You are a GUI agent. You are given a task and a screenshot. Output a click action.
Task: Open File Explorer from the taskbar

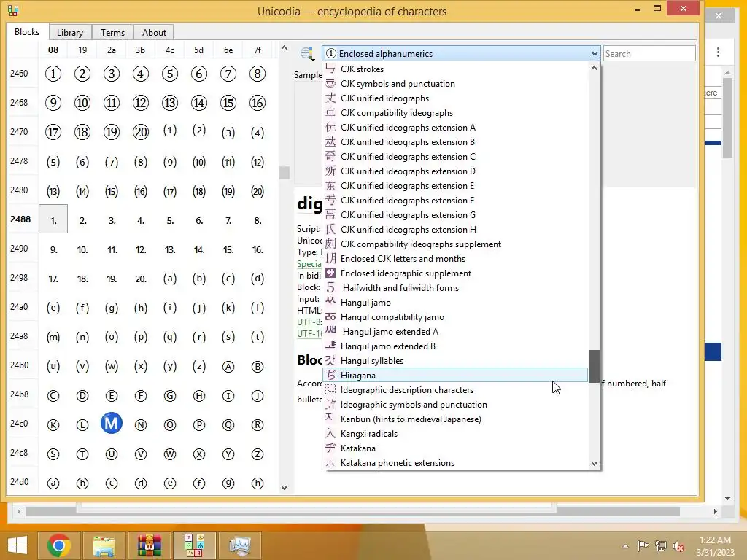pyautogui.click(x=104, y=545)
